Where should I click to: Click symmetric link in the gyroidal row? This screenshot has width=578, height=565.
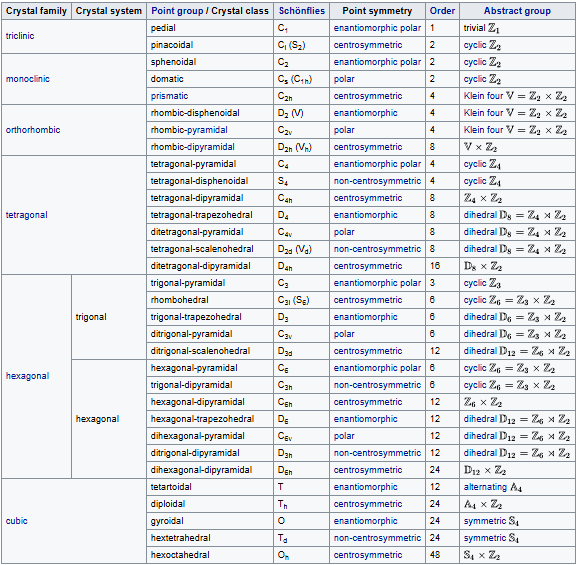[485, 521]
